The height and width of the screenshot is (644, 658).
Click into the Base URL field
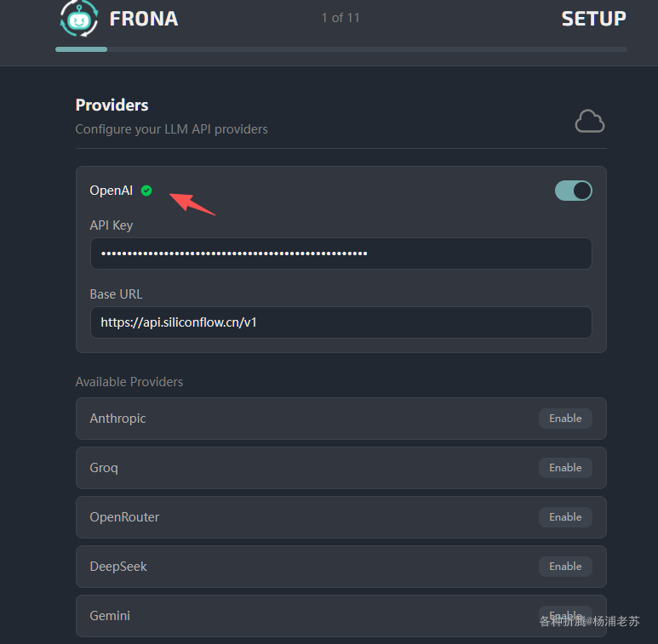pyautogui.click(x=340, y=322)
